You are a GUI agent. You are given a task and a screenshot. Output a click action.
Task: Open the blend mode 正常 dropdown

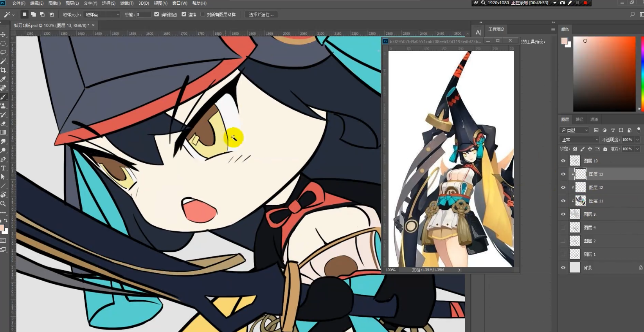pos(579,139)
